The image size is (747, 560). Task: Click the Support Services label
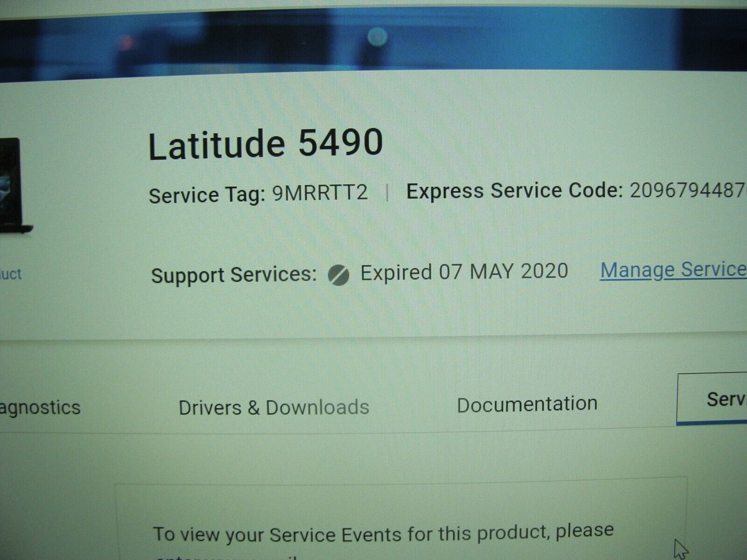[234, 275]
